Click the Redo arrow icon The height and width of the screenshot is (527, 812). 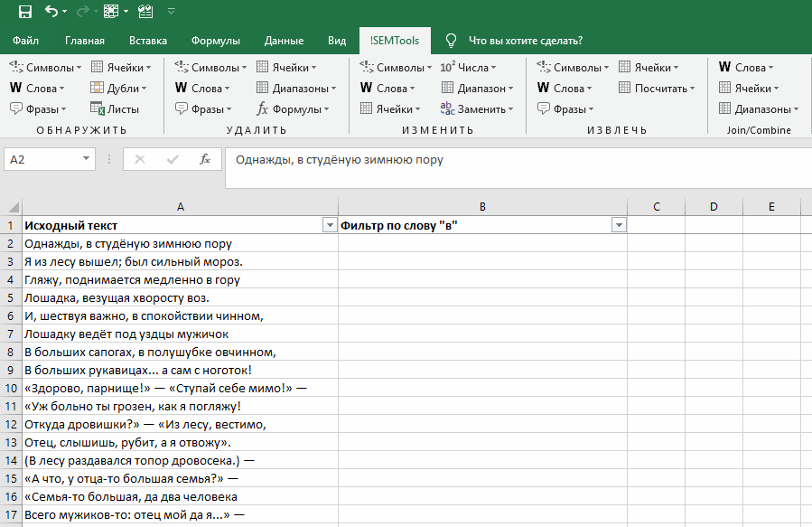point(83,11)
